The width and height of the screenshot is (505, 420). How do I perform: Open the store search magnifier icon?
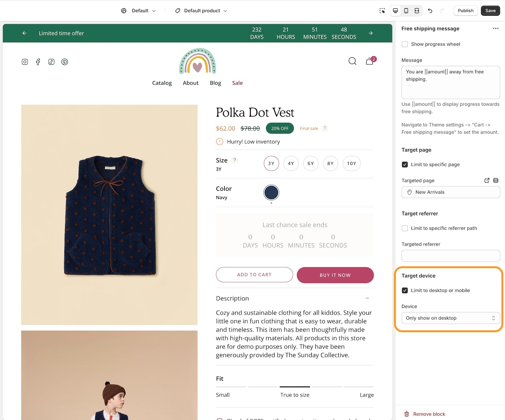pyautogui.click(x=352, y=61)
